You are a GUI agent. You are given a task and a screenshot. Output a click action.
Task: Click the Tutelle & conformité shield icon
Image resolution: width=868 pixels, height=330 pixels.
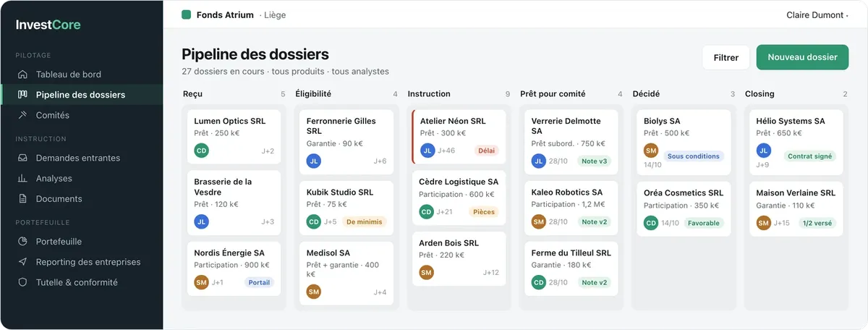[22, 282]
